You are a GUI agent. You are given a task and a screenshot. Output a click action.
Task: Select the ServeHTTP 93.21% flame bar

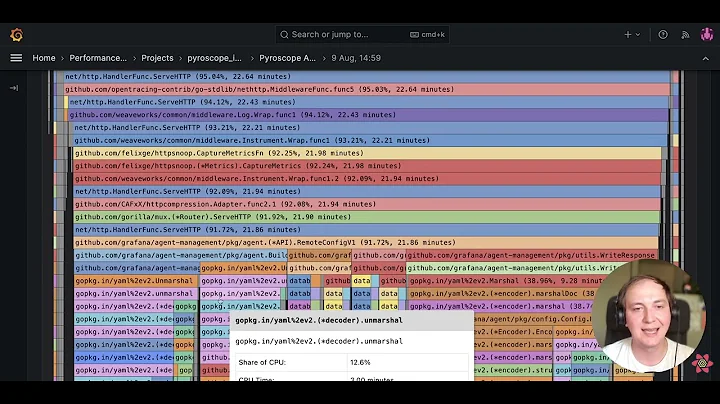370,128
